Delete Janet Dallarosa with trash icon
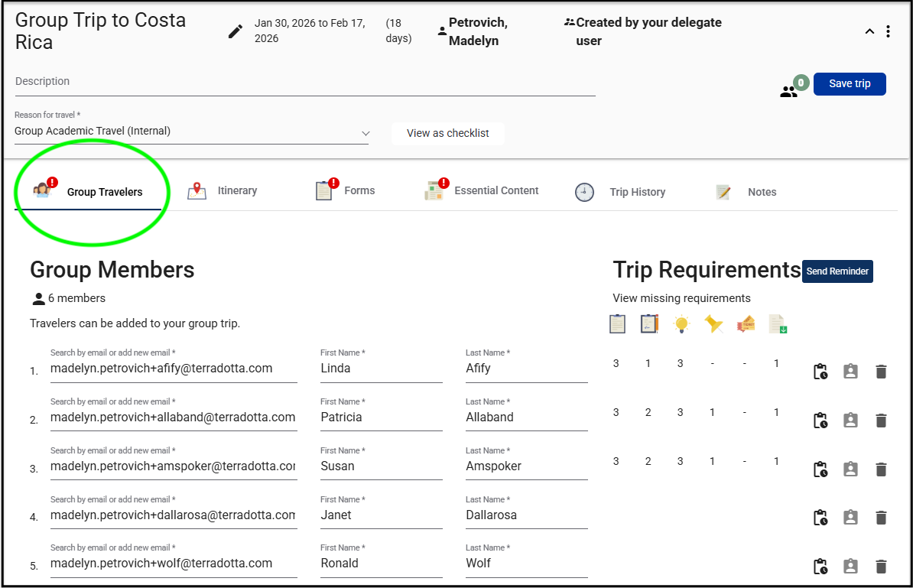This screenshot has width=913, height=588. (x=881, y=518)
